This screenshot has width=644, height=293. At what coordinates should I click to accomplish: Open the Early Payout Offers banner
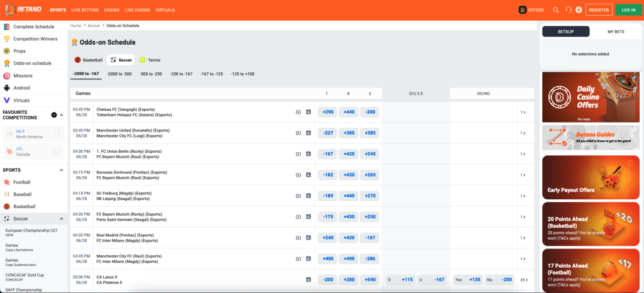tap(591, 177)
